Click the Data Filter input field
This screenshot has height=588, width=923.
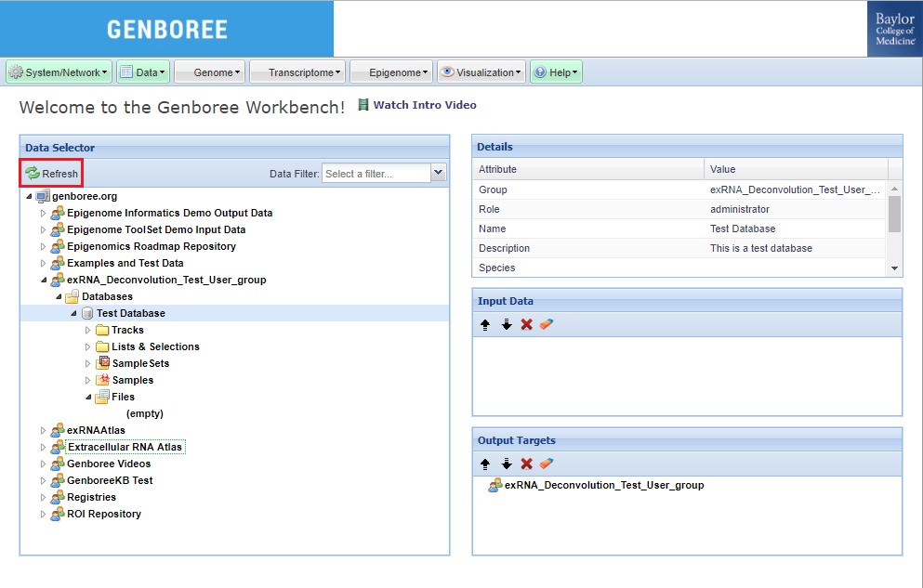coord(376,173)
